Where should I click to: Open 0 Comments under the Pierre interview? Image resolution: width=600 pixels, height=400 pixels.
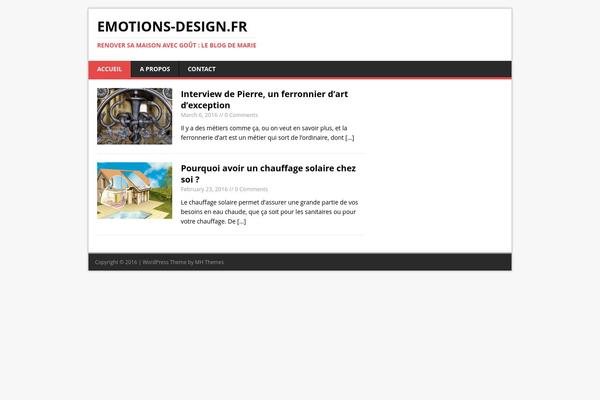241,115
